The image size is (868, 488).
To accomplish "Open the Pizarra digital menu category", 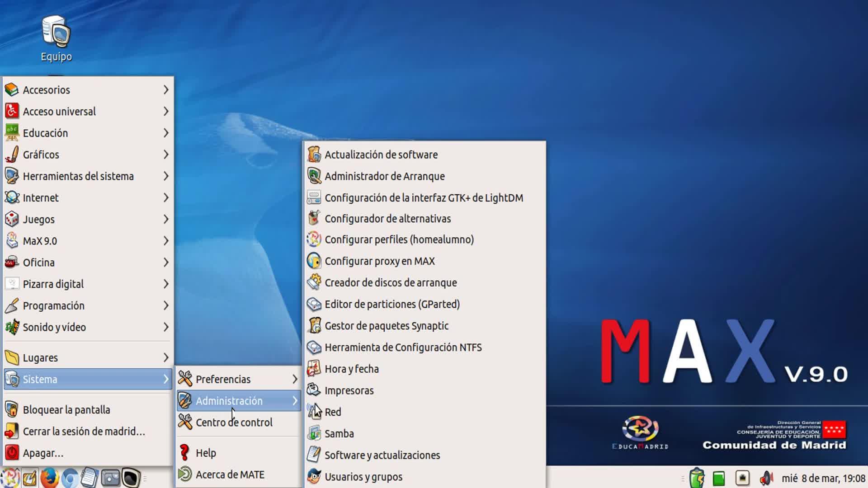I will [x=88, y=284].
